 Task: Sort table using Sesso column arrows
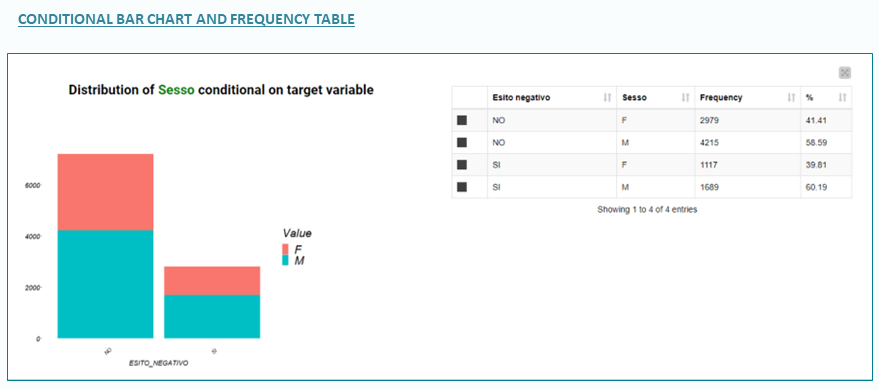pyautogui.click(x=685, y=98)
